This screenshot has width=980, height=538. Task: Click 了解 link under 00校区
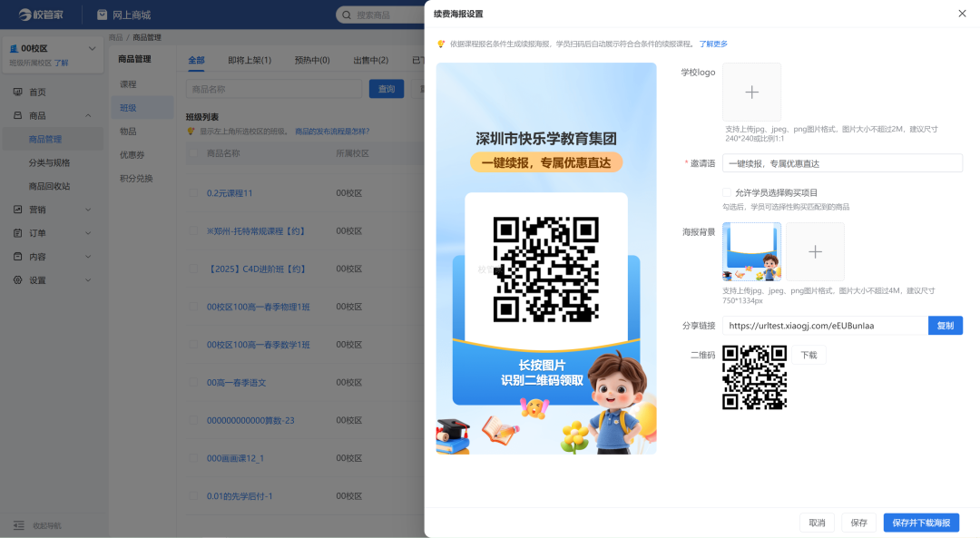pyautogui.click(x=62, y=63)
